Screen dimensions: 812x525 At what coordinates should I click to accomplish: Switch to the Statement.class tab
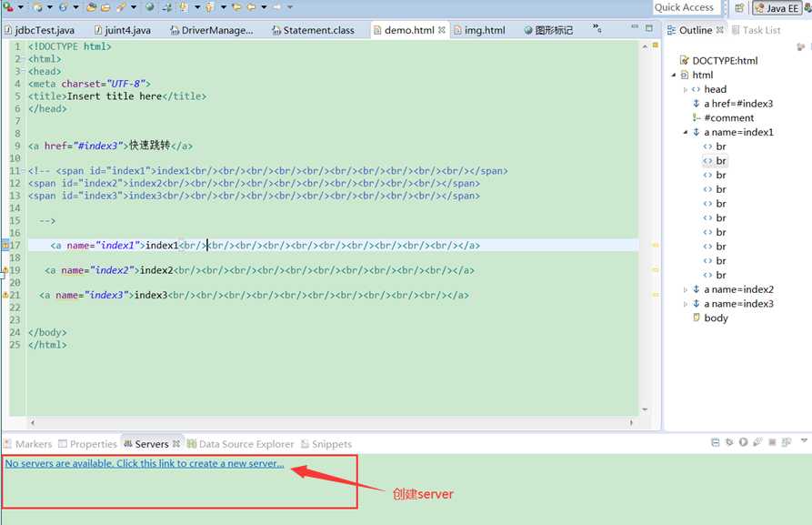pos(314,30)
